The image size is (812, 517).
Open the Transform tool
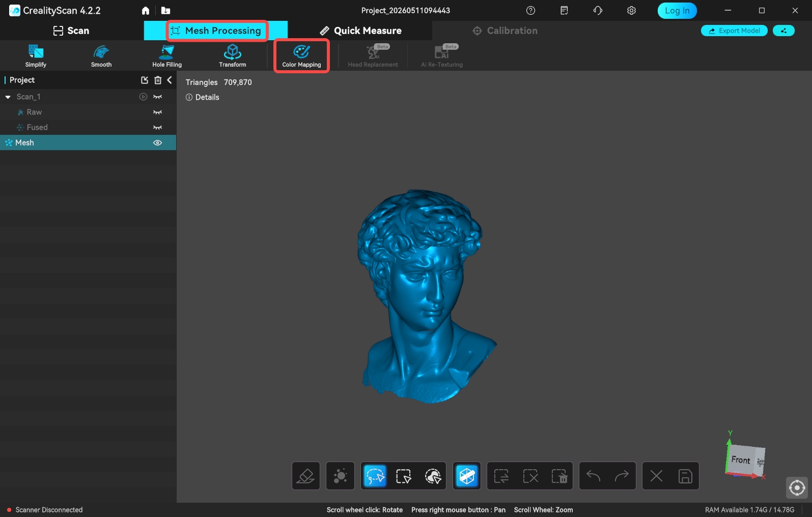click(x=233, y=56)
